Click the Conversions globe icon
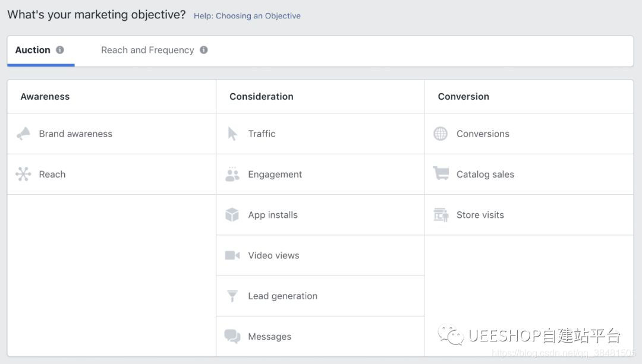Image resolution: width=642 pixels, height=364 pixels. [440, 134]
